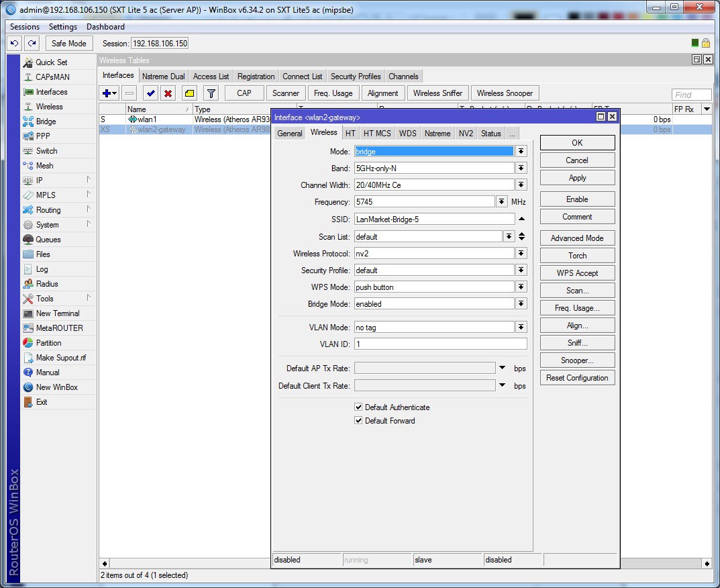Image resolution: width=720 pixels, height=588 pixels.
Task: Toggle the Default Authenticate checkbox
Action: click(358, 407)
